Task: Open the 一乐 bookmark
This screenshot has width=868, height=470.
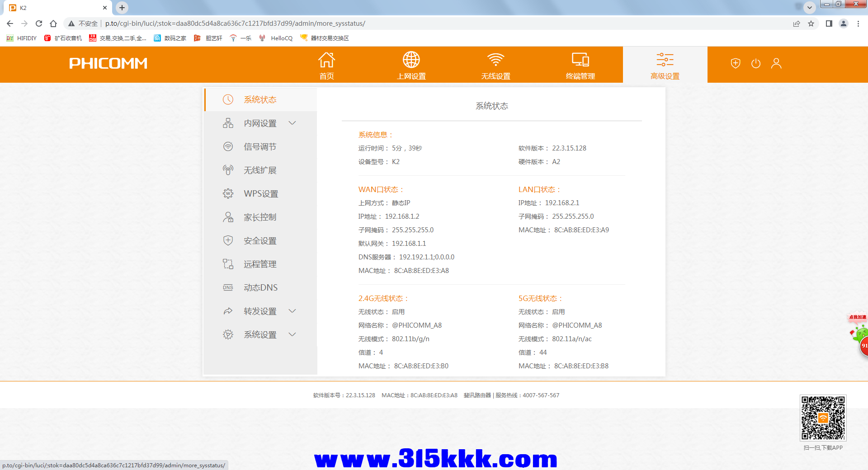Action: pyautogui.click(x=241, y=38)
